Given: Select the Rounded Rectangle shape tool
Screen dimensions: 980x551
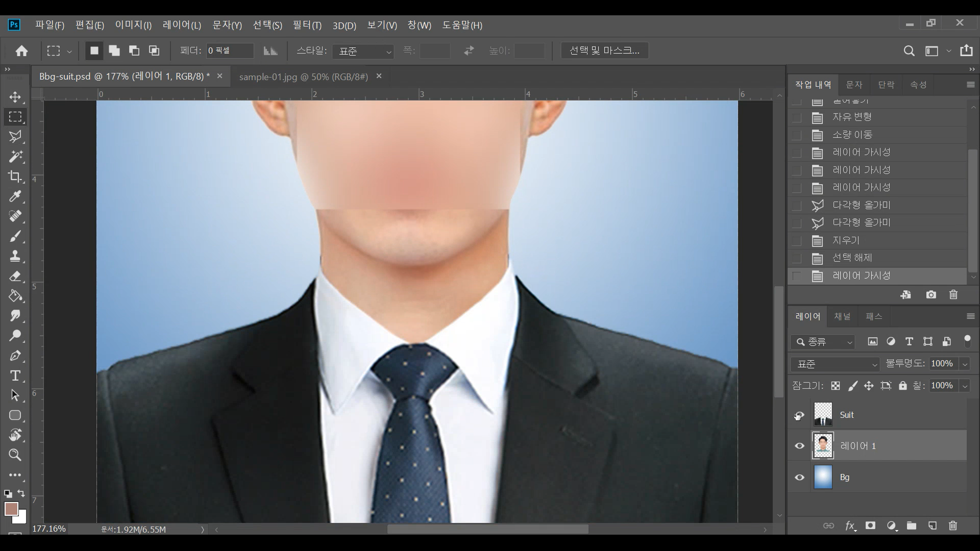Looking at the screenshot, I should pos(15,415).
